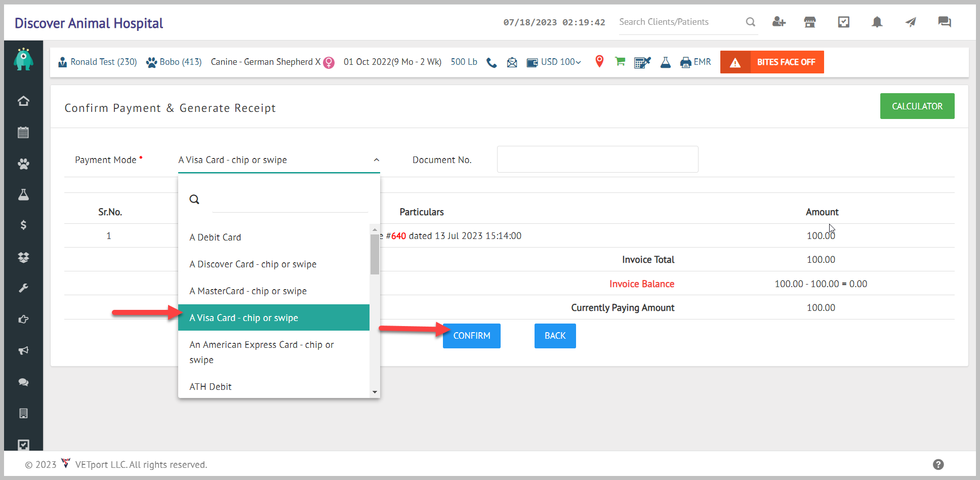Viewport: 980px width, 480px height.
Task: Open the dropbox inventory icon in sidebar
Action: (23, 257)
